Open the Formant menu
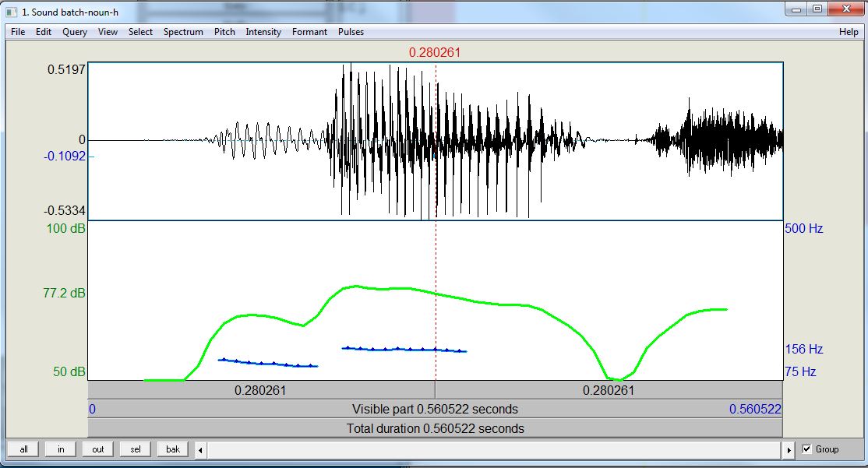 (x=309, y=31)
